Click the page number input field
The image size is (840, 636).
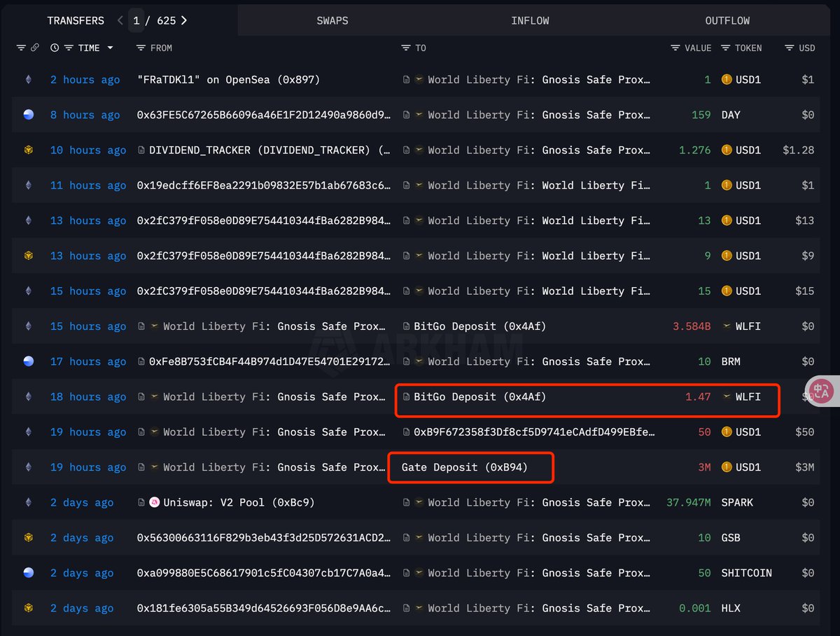tap(136, 20)
